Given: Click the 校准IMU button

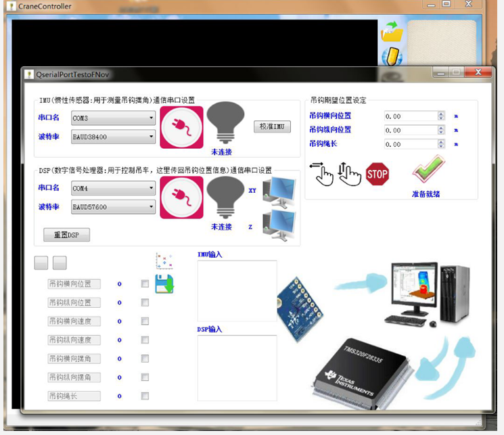Looking at the screenshot, I should coord(272,127).
